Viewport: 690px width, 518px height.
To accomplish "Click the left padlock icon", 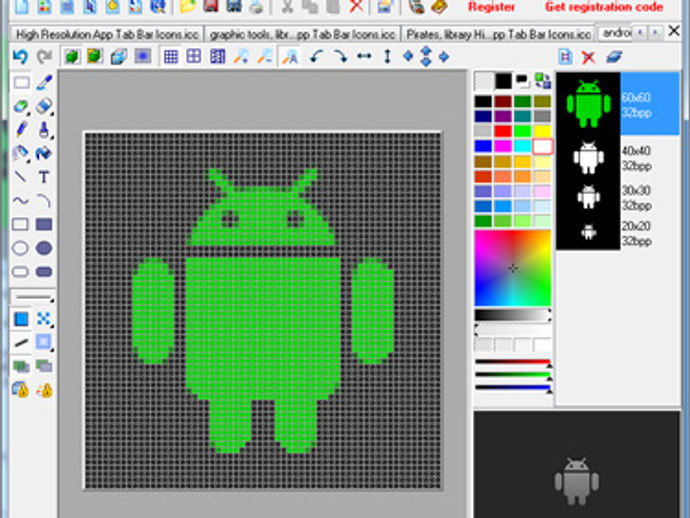I will (21, 389).
